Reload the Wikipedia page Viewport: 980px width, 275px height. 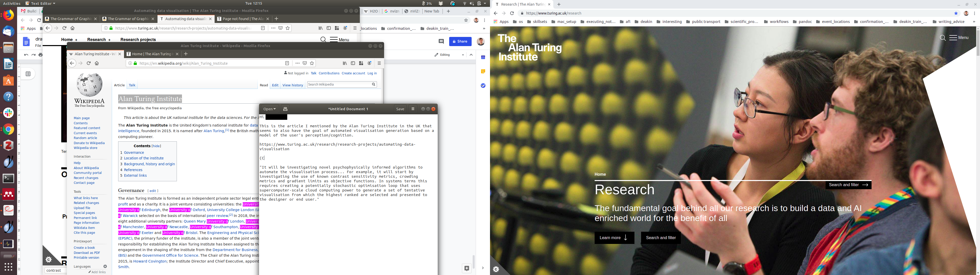89,63
